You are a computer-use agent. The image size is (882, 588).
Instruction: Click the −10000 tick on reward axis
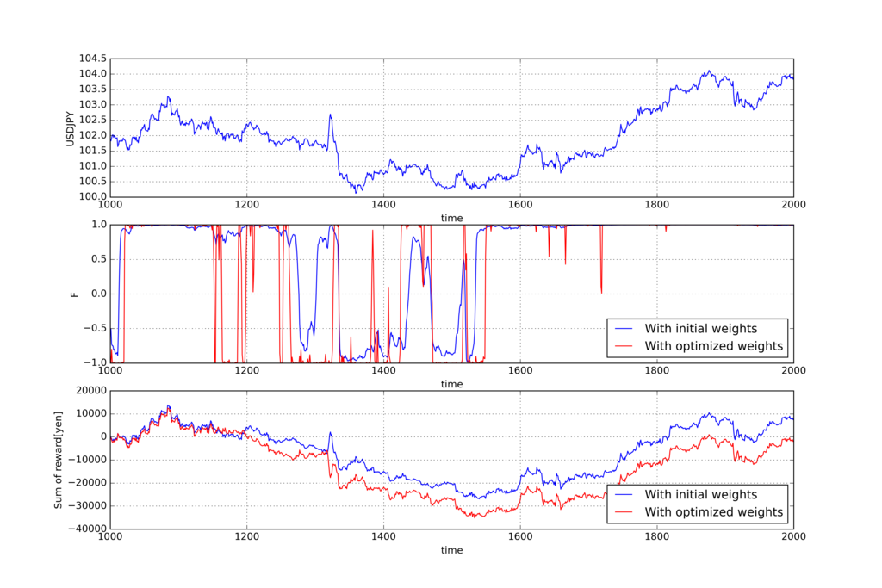(87, 460)
